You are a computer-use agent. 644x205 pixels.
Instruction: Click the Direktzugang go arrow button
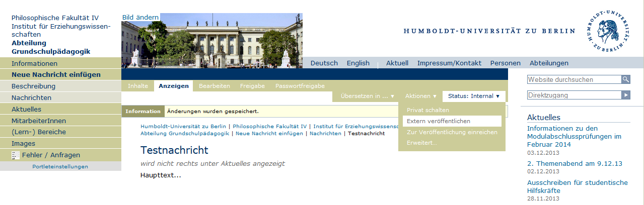pyautogui.click(x=626, y=95)
